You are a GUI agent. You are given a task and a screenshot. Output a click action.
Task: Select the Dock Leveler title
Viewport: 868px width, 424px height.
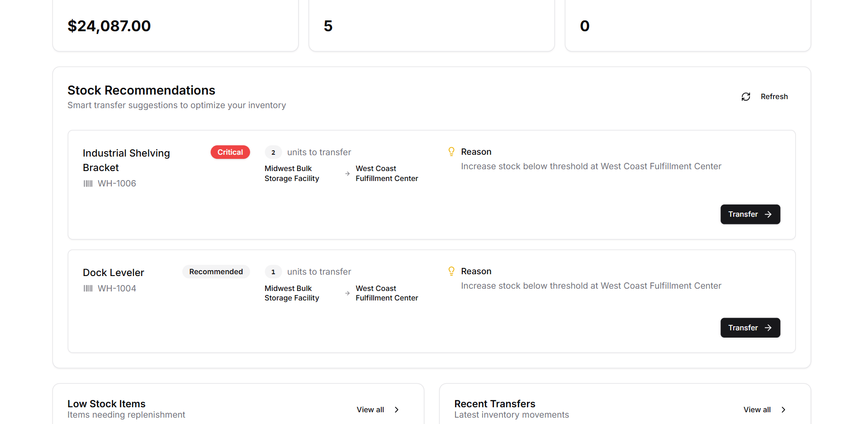pos(114,272)
